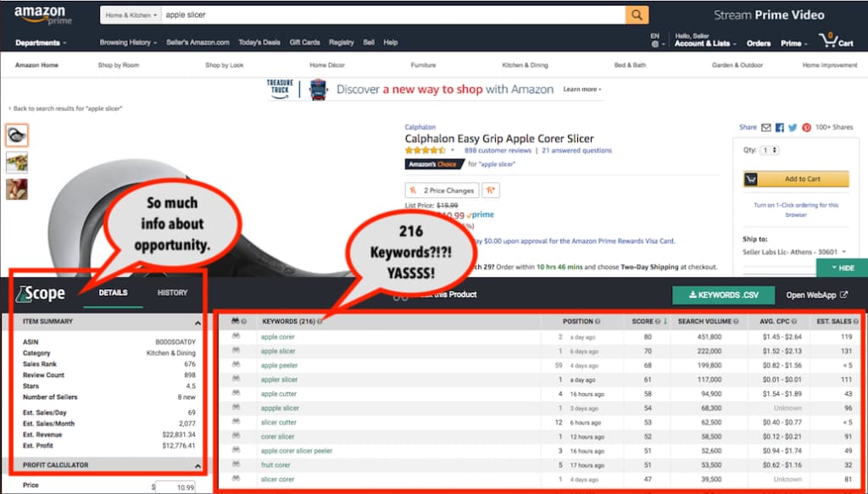Viewport: 868px width, 494px height.
Task: Click the star rating of the product
Action: pyautogui.click(x=426, y=151)
